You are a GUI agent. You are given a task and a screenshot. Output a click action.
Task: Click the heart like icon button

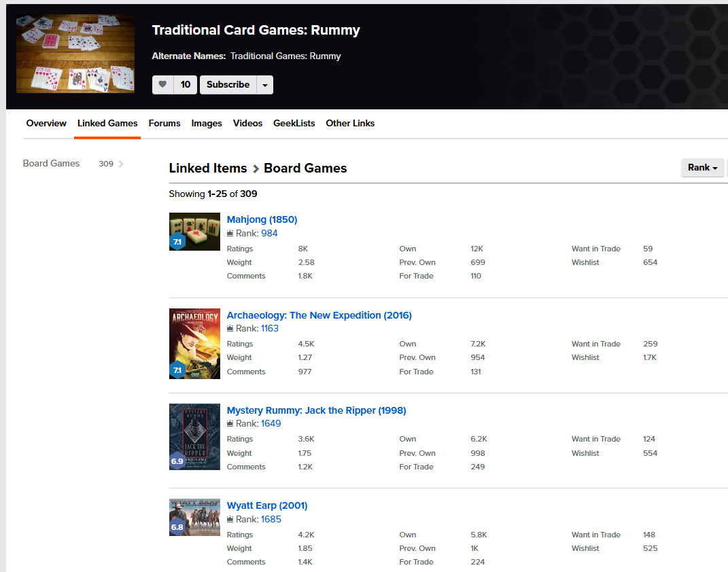coord(162,85)
